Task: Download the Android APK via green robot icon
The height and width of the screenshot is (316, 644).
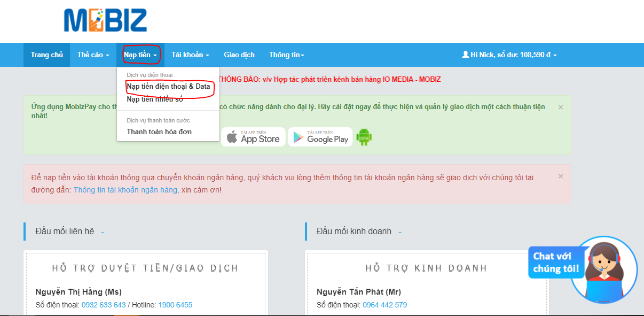Action: [364, 137]
